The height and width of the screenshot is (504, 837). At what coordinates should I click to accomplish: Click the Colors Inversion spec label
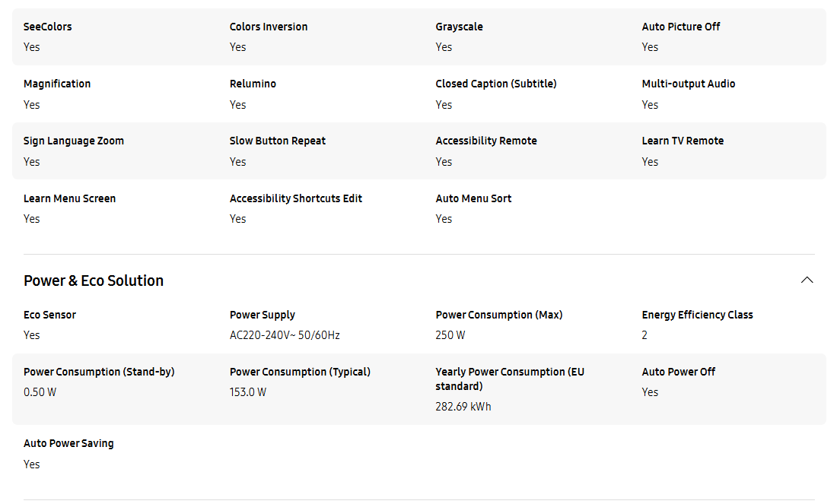click(269, 27)
